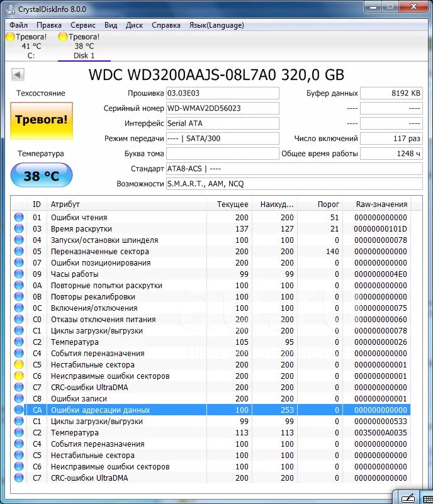Click blue status icon of Температура C2 row
The width and height of the screenshot is (433, 504).
click(x=19, y=342)
